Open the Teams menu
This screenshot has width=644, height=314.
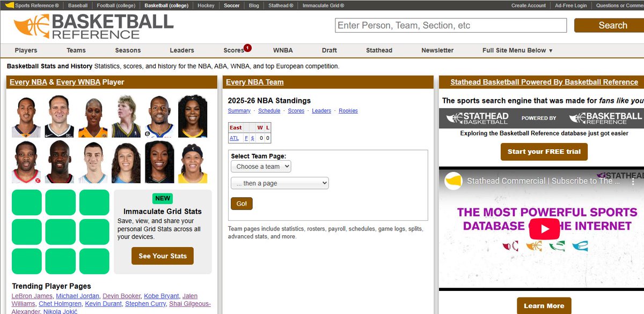[76, 50]
